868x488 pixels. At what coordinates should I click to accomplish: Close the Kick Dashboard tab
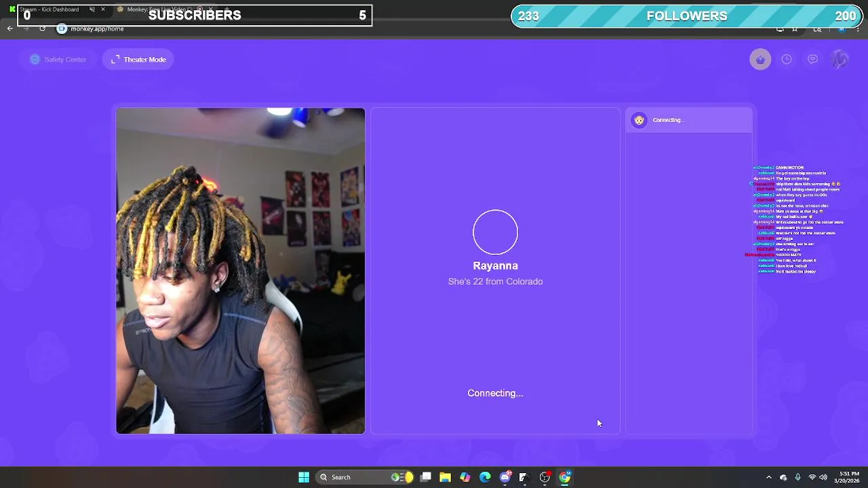[x=103, y=9]
